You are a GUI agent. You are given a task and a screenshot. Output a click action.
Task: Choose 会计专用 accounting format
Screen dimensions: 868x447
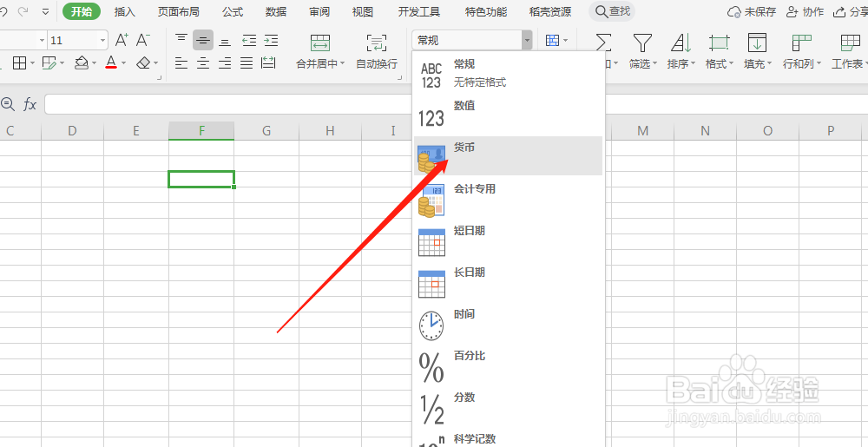click(x=508, y=198)
